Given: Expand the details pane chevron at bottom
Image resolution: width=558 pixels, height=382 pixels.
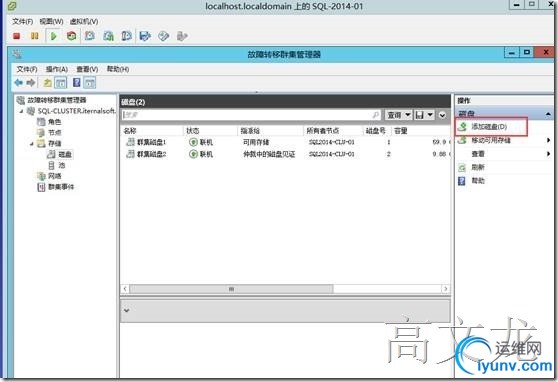Looking at the screenshot, I should pyautogui.click(x=126, y=310).
